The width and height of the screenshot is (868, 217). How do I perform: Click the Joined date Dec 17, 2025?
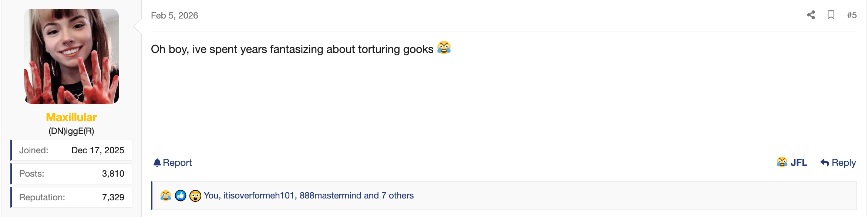(98, 150)
